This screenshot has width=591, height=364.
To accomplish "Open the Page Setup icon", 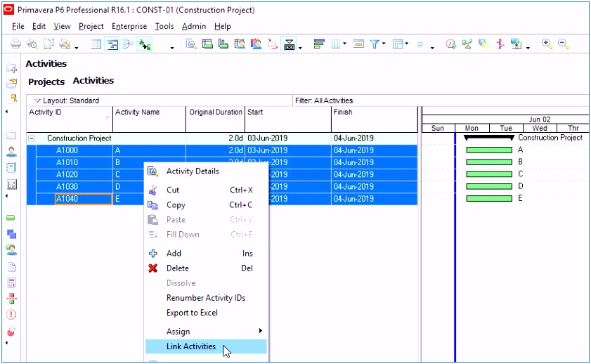I will point(48,44).
